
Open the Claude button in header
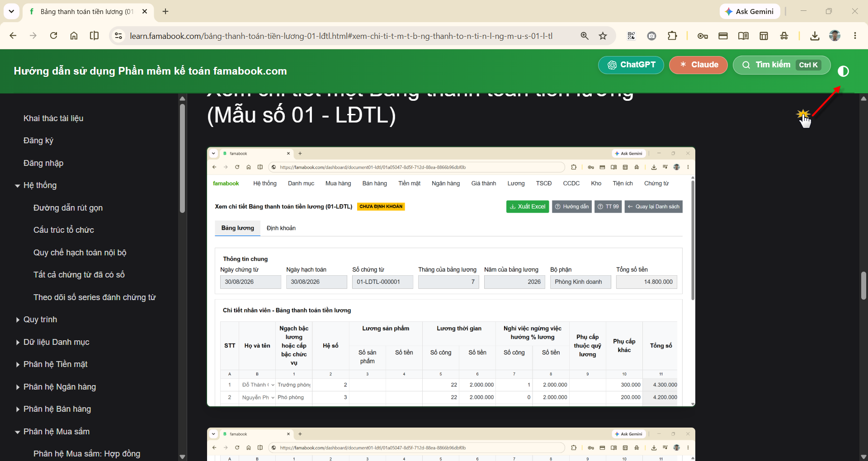click(x=698, y=65)
